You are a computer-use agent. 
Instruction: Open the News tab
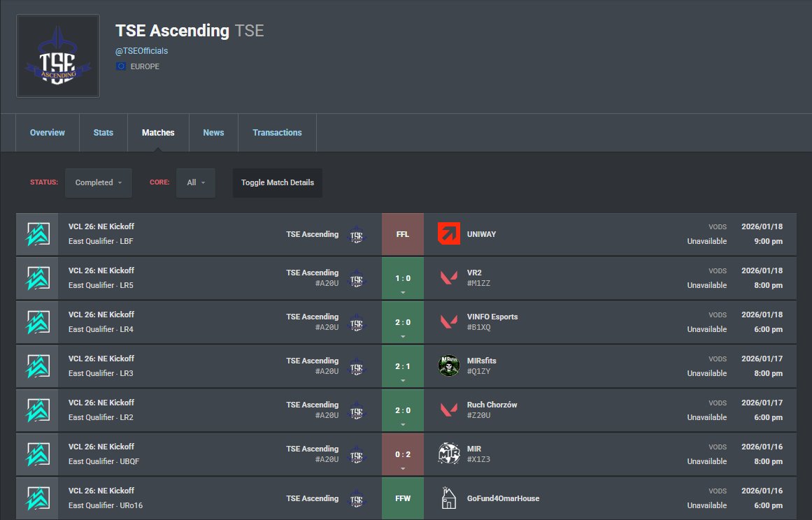coord(213,133)
